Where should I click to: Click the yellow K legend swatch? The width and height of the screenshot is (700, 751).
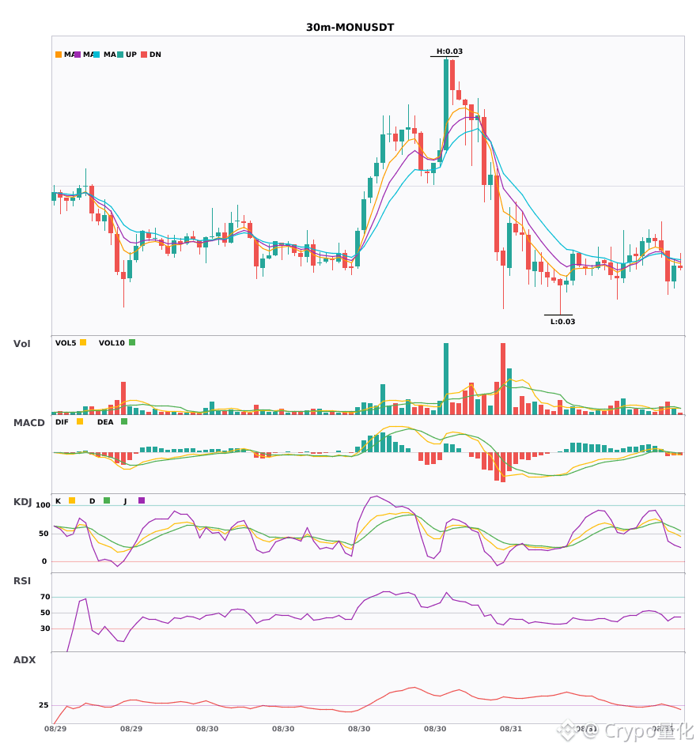(x=72, y=500)
